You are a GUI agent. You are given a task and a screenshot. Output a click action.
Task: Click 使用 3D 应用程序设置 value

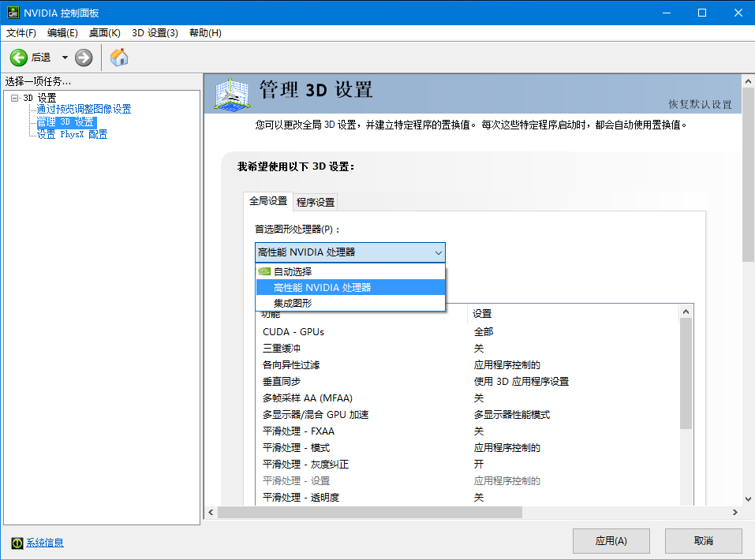521,382
